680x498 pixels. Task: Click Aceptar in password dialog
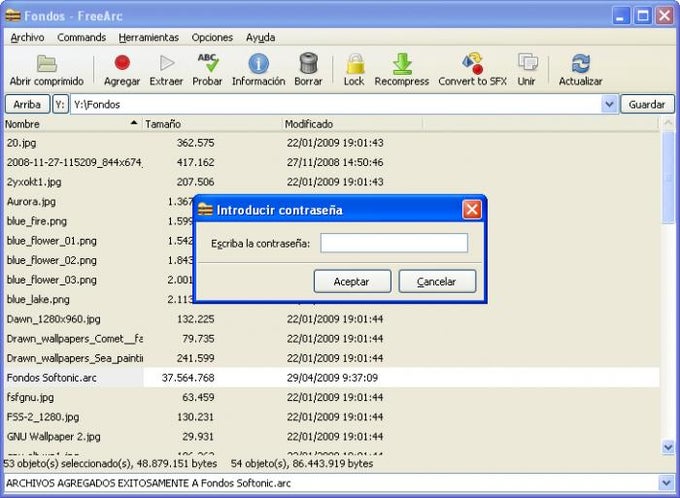tap(352, 282)
